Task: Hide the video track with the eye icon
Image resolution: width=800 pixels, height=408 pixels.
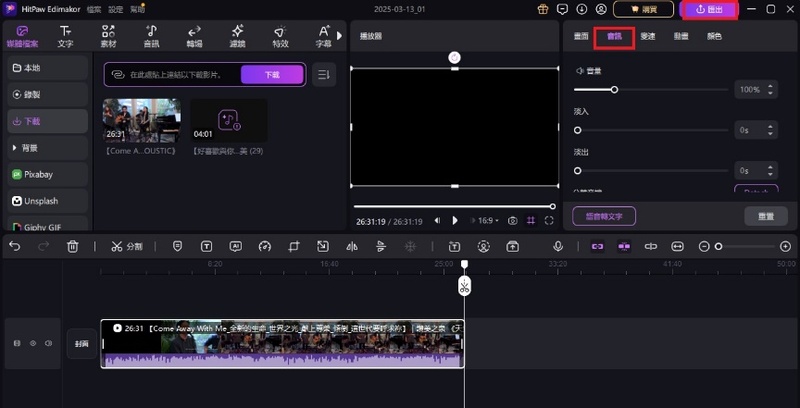Action: pos(33,343)
